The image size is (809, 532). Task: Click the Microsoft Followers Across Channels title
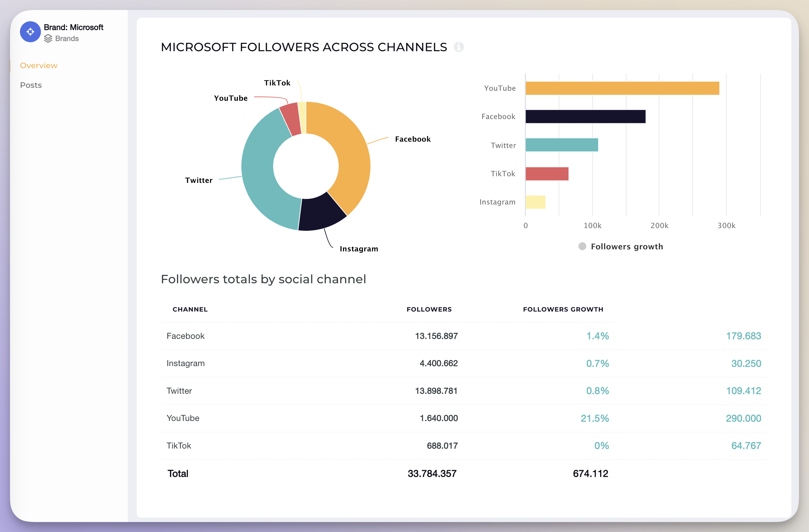click(304, 47)
